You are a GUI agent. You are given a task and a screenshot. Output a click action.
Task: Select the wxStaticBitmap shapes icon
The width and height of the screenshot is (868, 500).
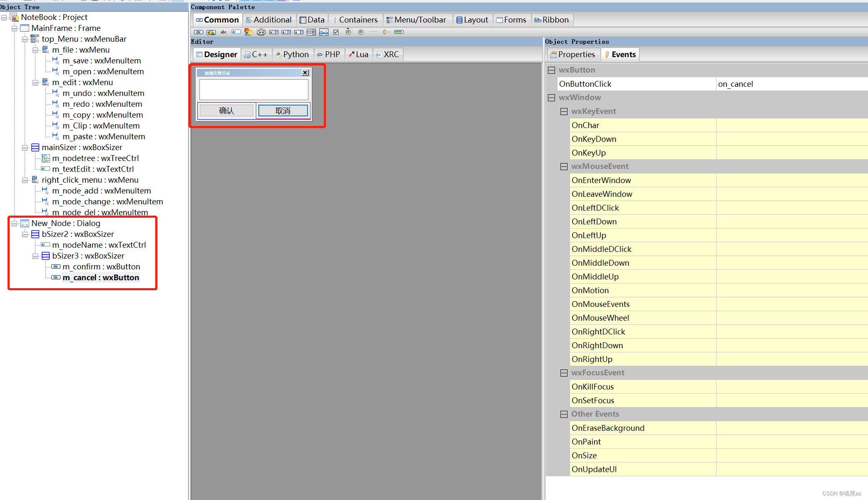coord(249,32)
